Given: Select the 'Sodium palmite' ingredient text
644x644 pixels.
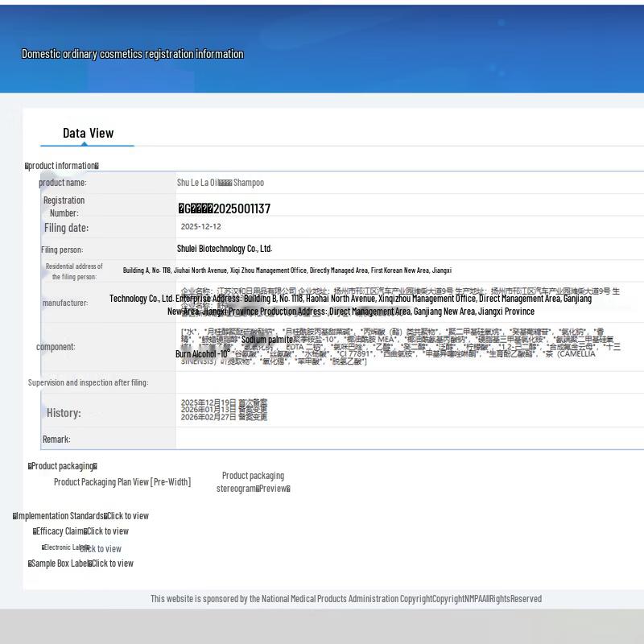Looking at the screenshot, I should (x=267, y=340).
